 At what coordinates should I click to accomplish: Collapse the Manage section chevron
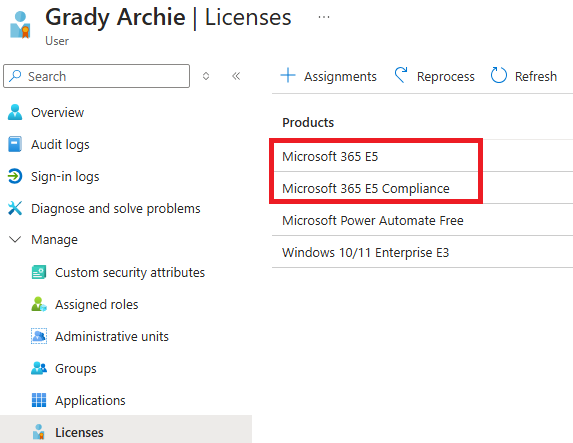[15, 240]
